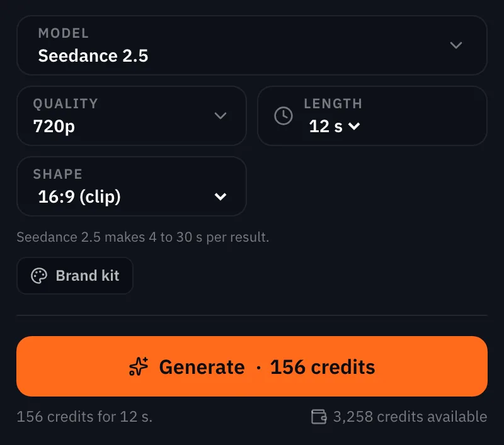
Task: Expand the Model dropdown chevron
Action: pyautogui.click(x=455, y=45)
